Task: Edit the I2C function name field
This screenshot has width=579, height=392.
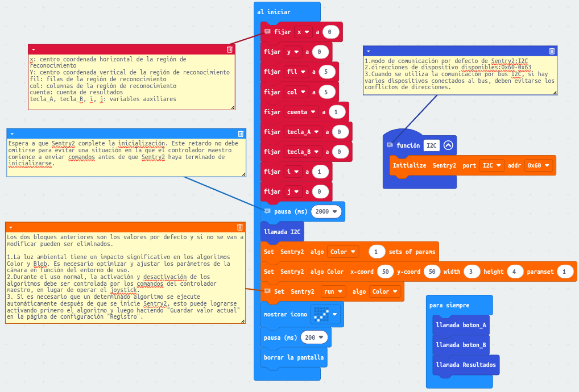Action: pyautogui.click(x=431, y=145)
